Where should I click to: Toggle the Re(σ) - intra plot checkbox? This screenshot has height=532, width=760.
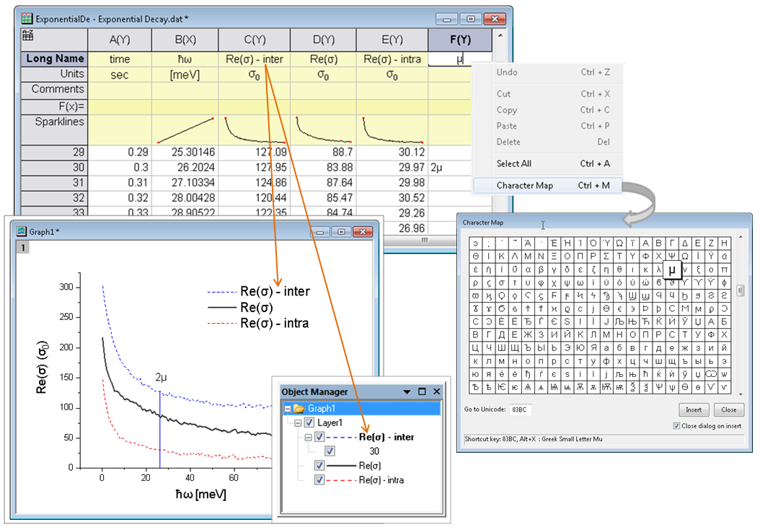tap(320, 480)
